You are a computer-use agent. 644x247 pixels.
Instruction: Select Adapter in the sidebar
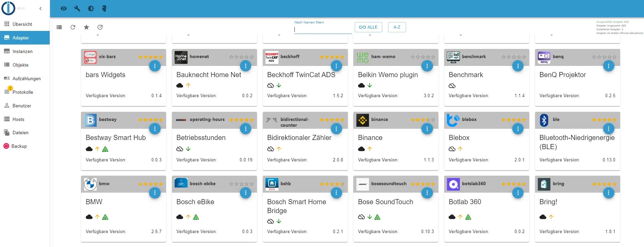25,38
